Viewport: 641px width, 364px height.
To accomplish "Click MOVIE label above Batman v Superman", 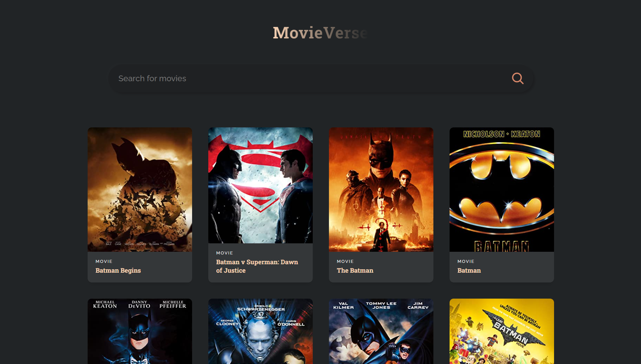I will (224, 253).
